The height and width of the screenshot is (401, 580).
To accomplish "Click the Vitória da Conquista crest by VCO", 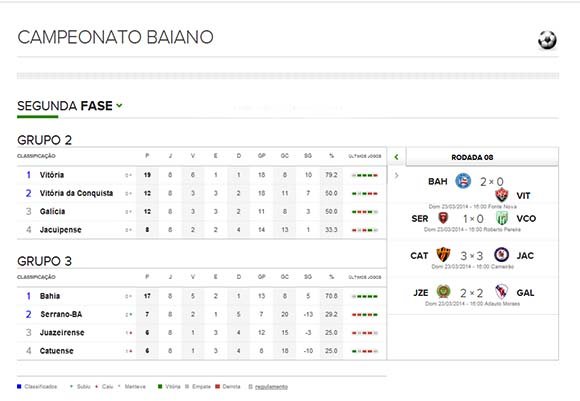I will (502, 218).
